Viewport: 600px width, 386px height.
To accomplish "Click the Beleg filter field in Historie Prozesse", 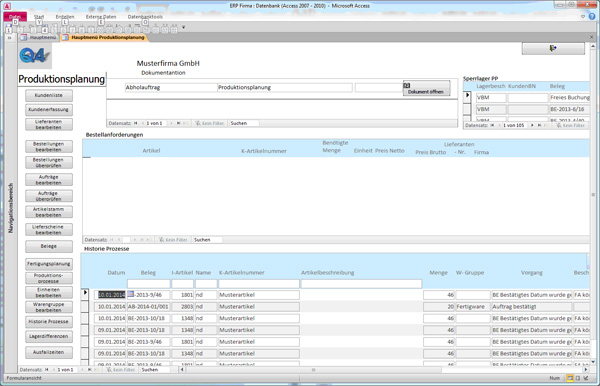I will tap(148, 283).
